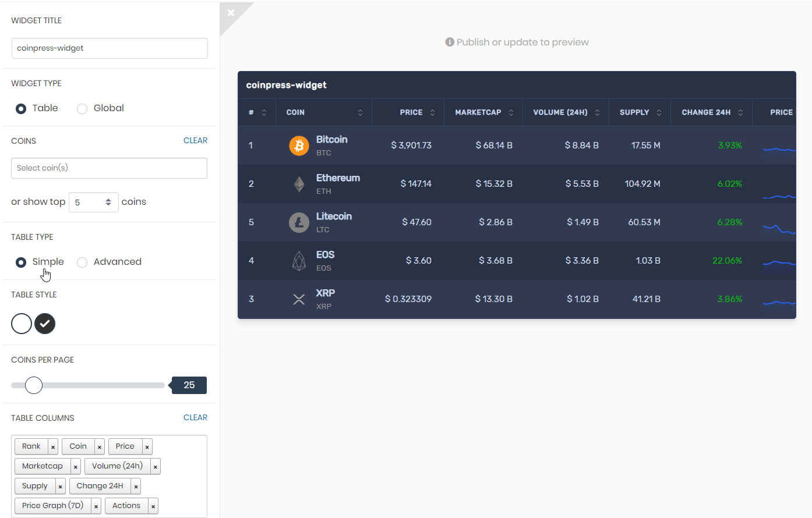
Task: Click the Ethereum diamond logo icon
Action: point(299,184)
